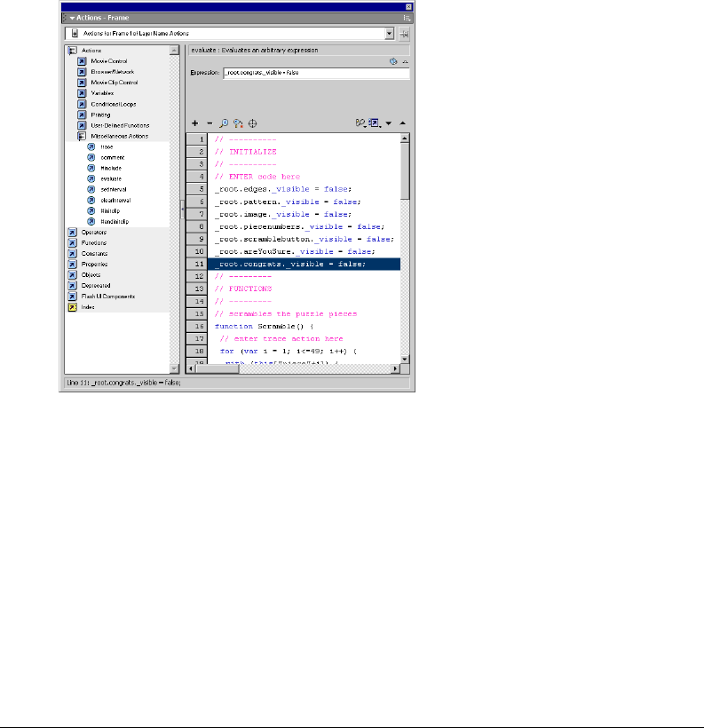The image size is (704, 728).
Task: Open the Find magnifier tool
Action: click(x=224, y=123)
